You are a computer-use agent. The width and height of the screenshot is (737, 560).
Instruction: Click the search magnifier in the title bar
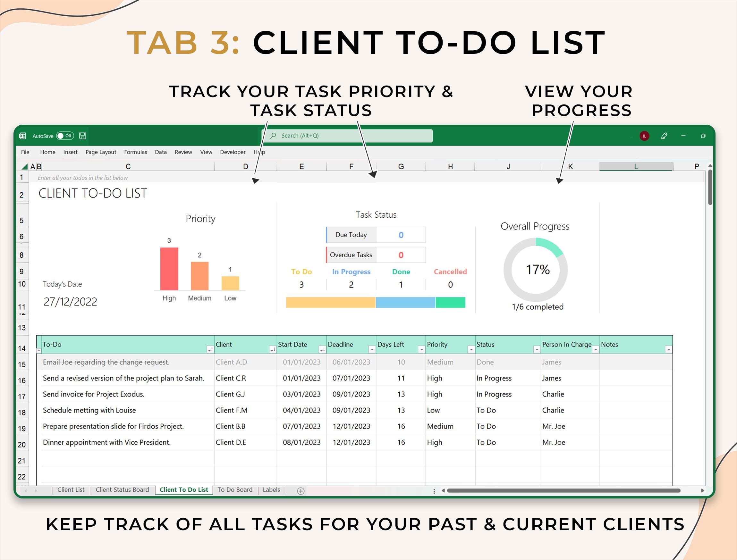click(273, 136)
